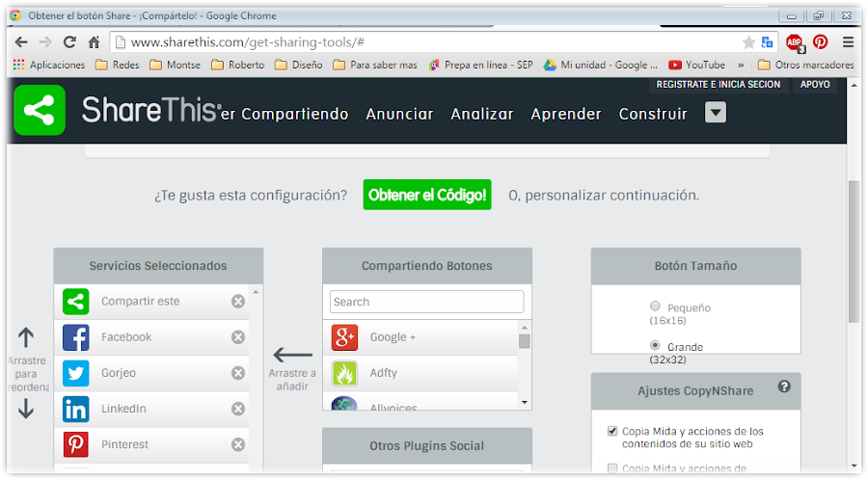Image resolution: width=868 pixels, height=480 pixels.
Task: Open the Adblock Plus extension icon
Action: tap(796, 42)
